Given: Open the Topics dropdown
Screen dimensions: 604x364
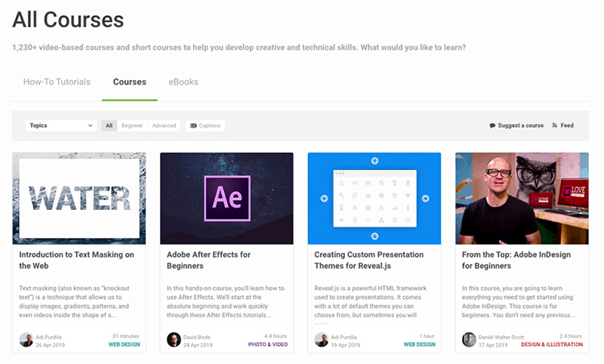Looking at the screenshot, I should pos(61,125).
